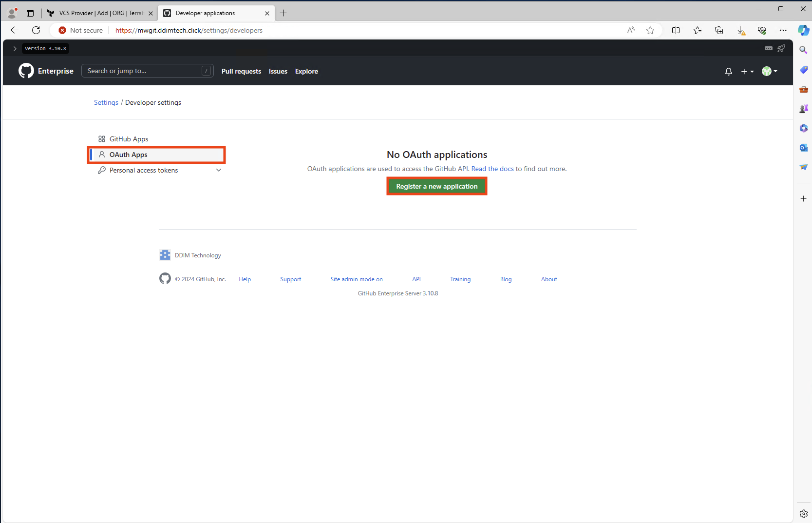The height and width of the screenshot is (523, 812).
Task: Open the user avatar menu
Action: 770,71
